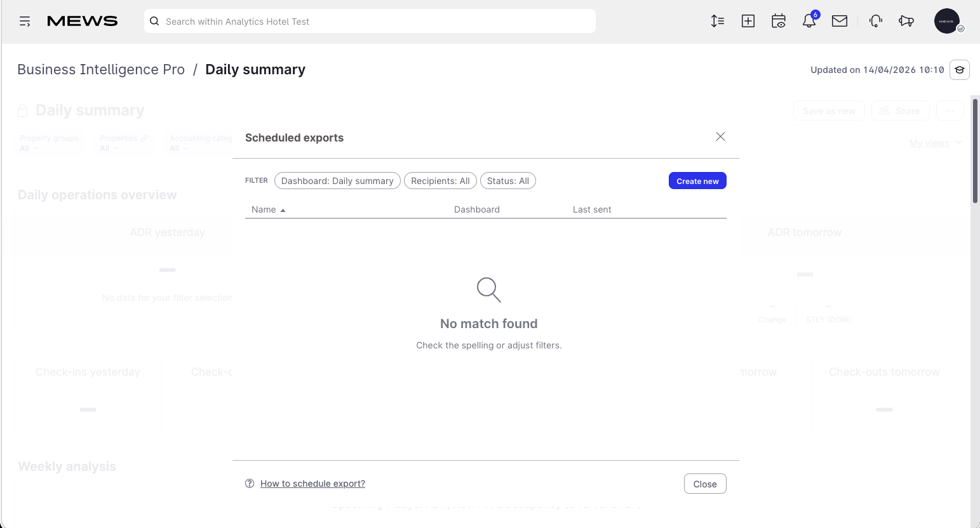
Task: Open How to schedule export? link
Action: [x=312, y=484]
